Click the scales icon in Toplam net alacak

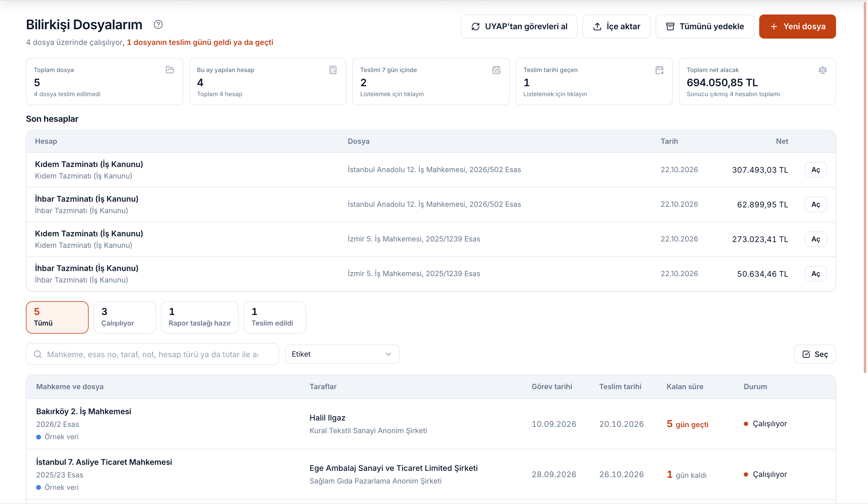[x=822, y=70]
